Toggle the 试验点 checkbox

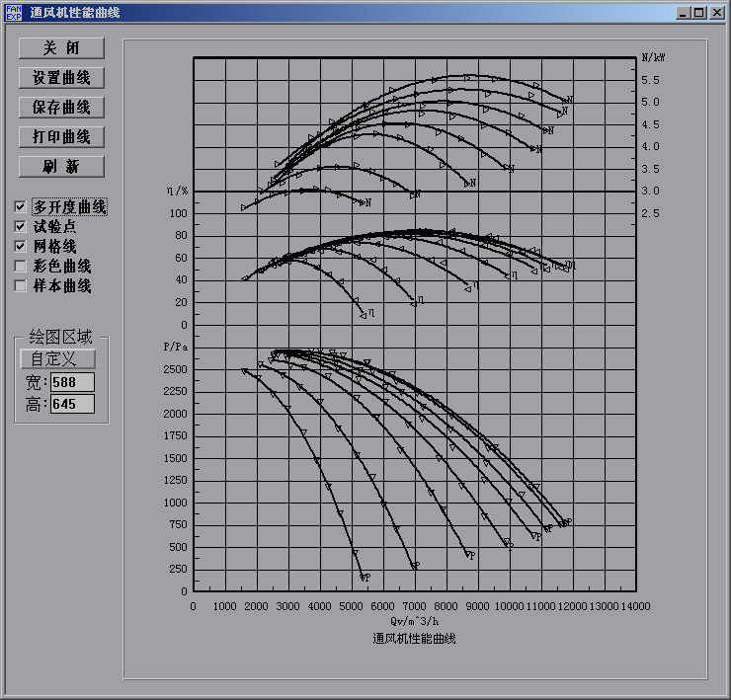[x=21, y=227]
